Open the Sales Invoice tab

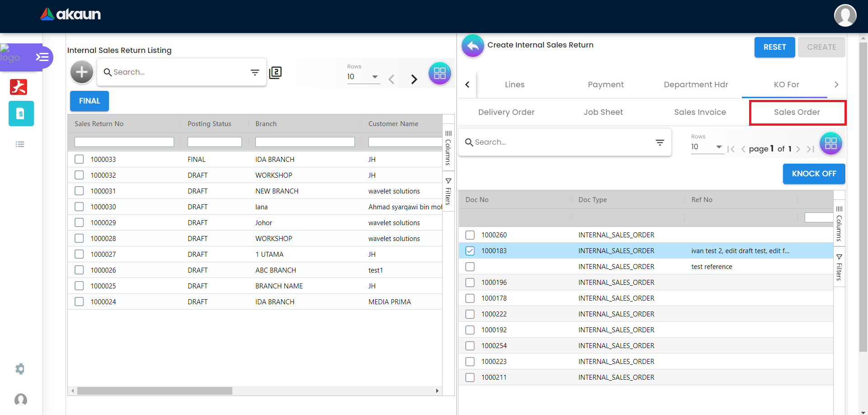[x=700, y=112]
